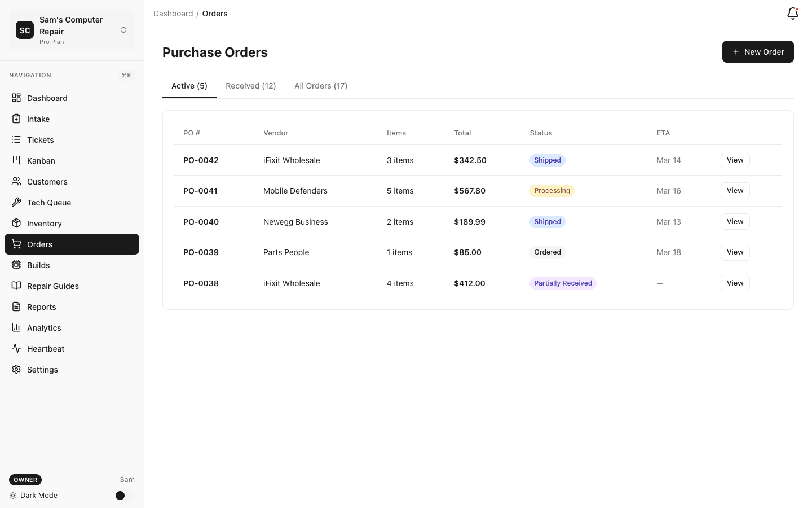
Task: Switch to the All Orders (17) tab
Action: point(320,86)
